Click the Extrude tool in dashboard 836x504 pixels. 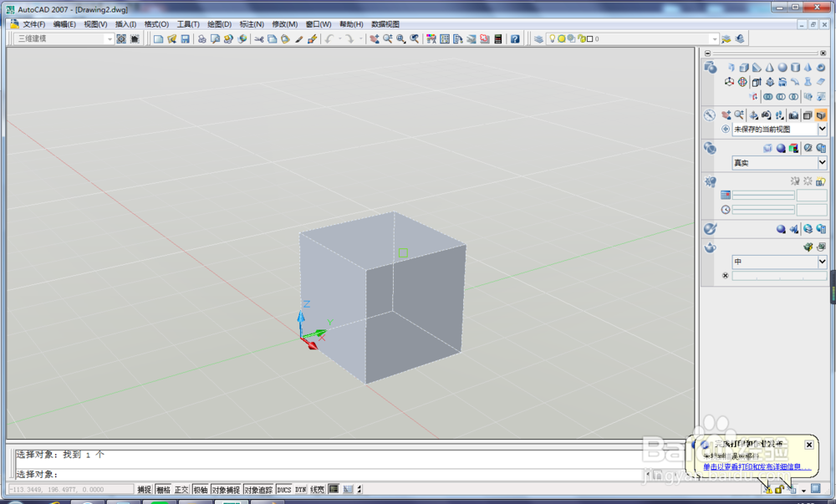tap(757, 82)
